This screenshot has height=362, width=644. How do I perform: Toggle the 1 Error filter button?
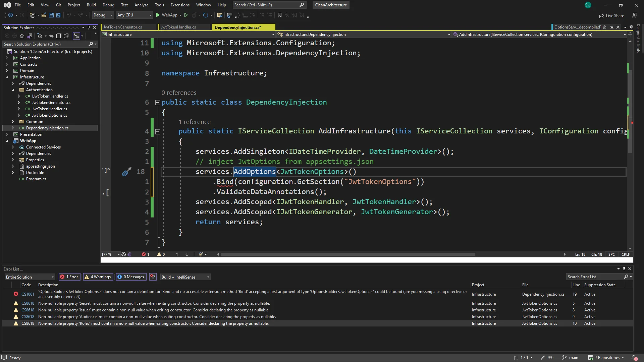(69, 277)
